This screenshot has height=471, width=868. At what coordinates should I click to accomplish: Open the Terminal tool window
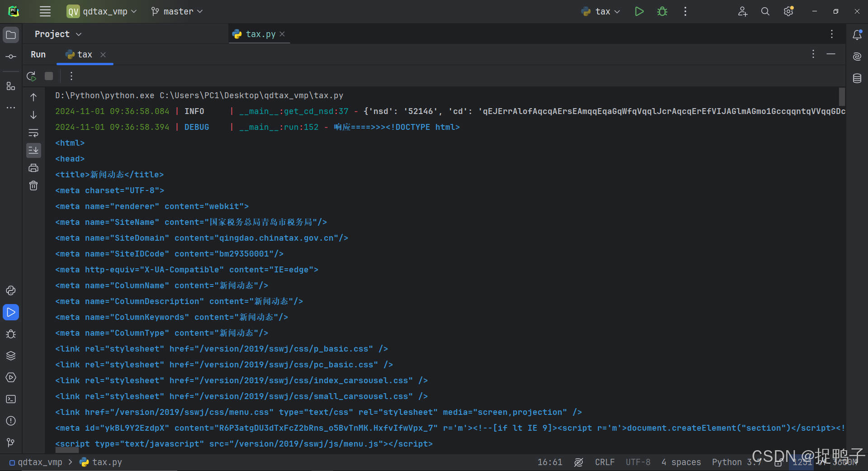tap(11, 399)
